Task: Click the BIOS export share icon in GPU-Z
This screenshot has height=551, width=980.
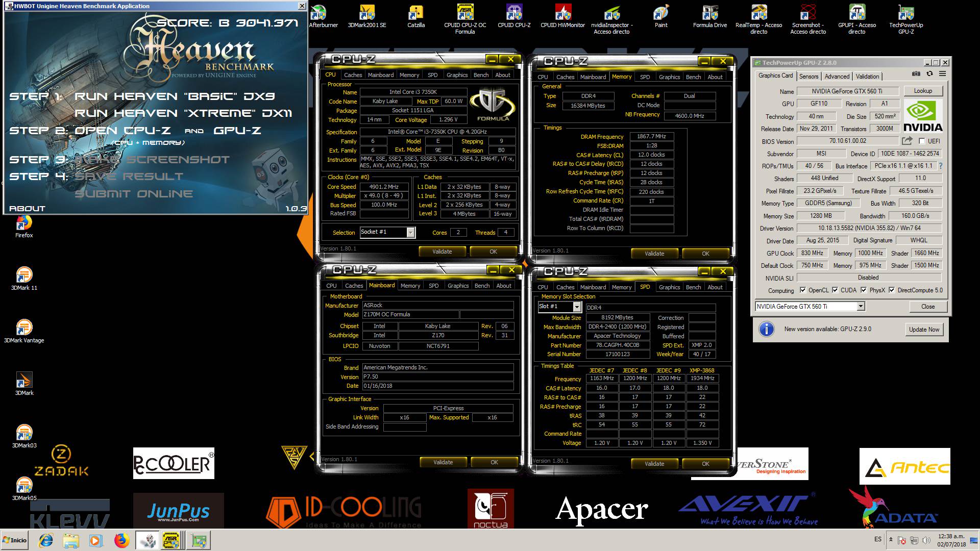Action: pos(907,141)
